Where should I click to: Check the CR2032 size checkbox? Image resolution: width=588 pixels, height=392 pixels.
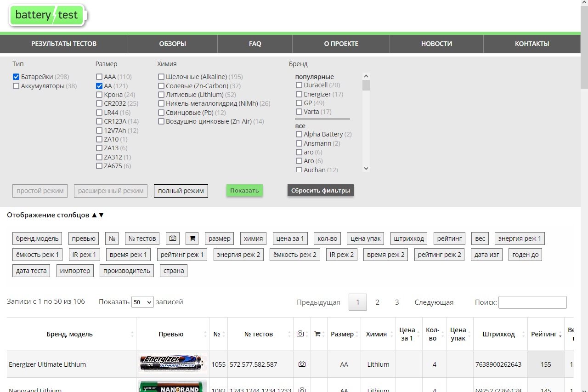pyautogui.click(x=99, y=103)
